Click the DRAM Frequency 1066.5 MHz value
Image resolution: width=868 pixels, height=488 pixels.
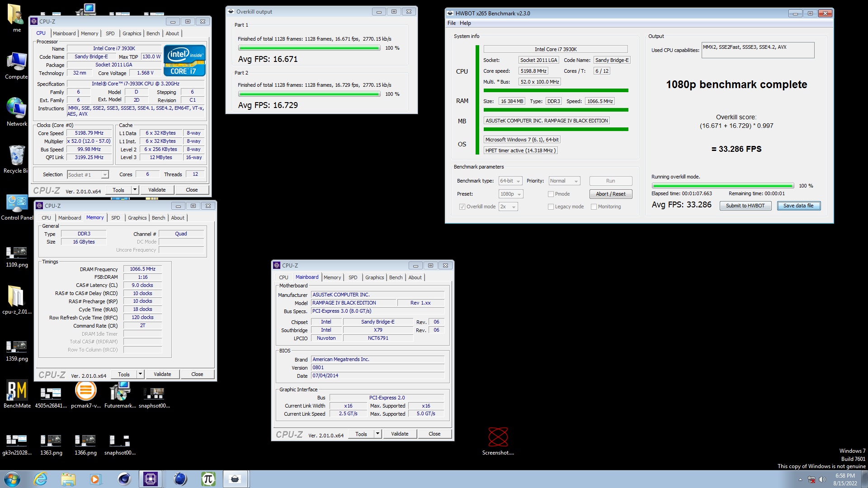point(142,269)
